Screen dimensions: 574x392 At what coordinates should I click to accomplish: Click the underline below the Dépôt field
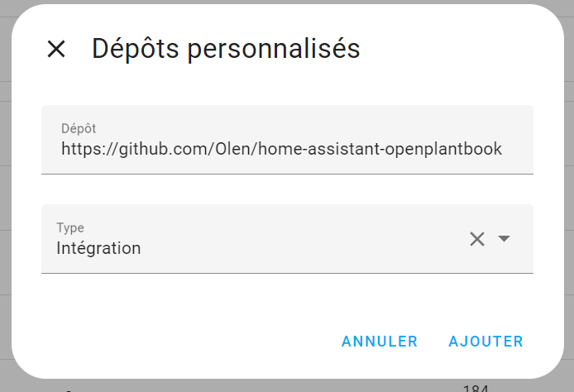point(287,174)
